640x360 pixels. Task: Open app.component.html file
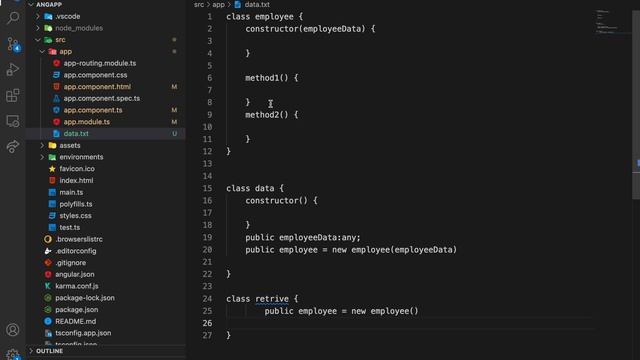click(97, 87)
